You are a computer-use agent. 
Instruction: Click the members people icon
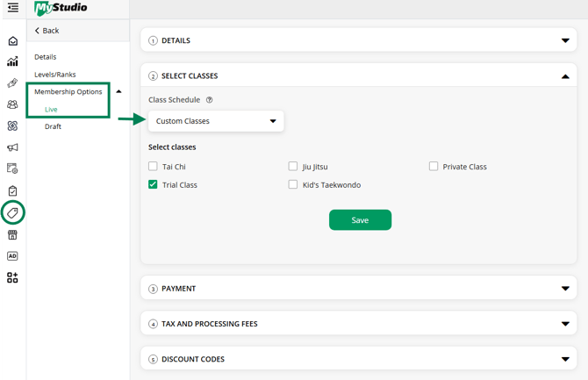point(12,104)
